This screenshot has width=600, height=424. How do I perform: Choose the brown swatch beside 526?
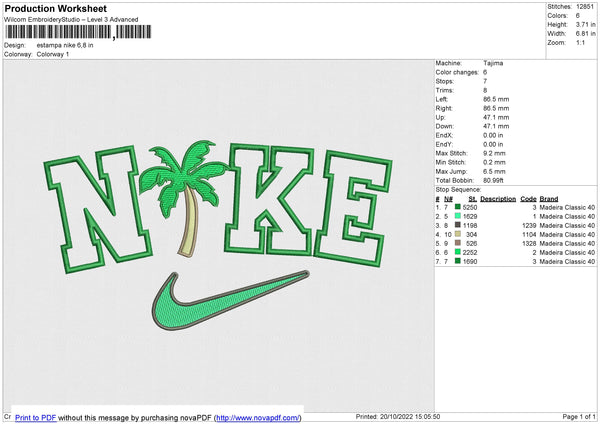click(458, 243)
